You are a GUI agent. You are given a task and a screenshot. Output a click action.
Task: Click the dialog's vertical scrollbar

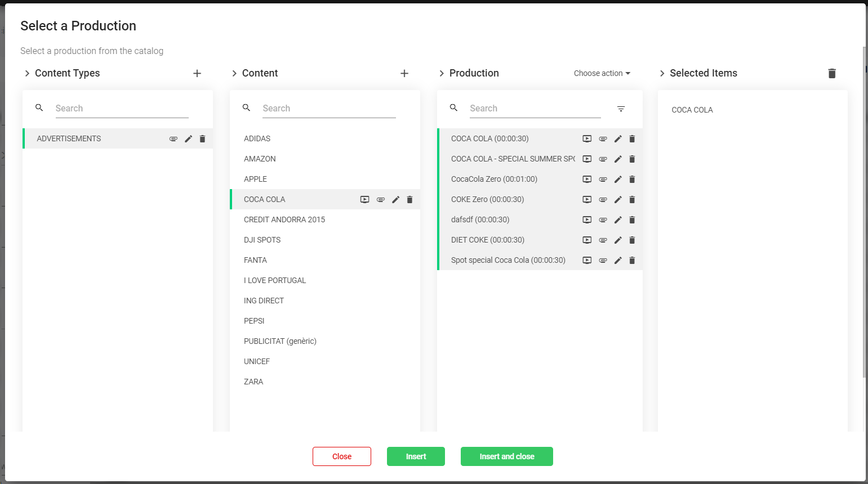click(865, 208)
